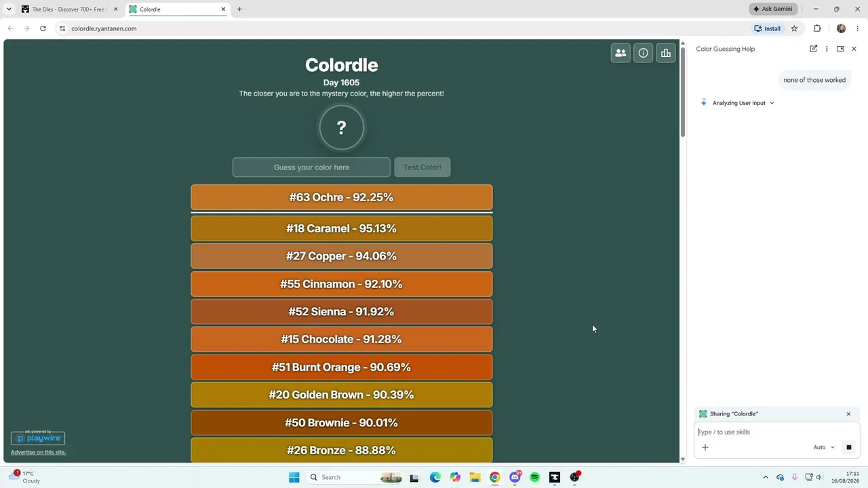
Task: Click the Windows taskbar Search box
Action: (356, 477)
